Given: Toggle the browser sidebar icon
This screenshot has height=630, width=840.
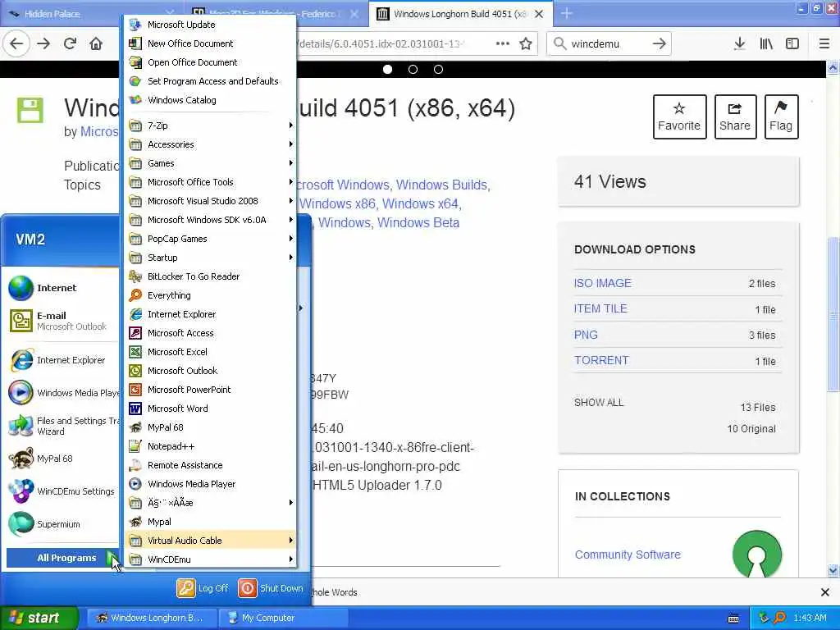Looking at the screenshot, I should (792, 43).
